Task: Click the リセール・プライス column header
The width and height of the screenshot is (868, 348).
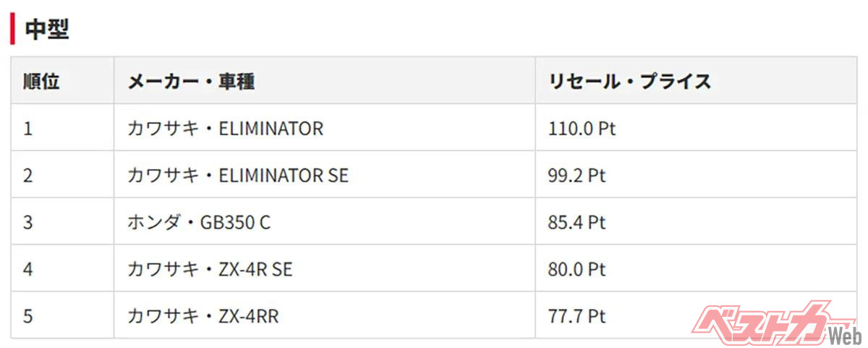Action: [629, 82]
